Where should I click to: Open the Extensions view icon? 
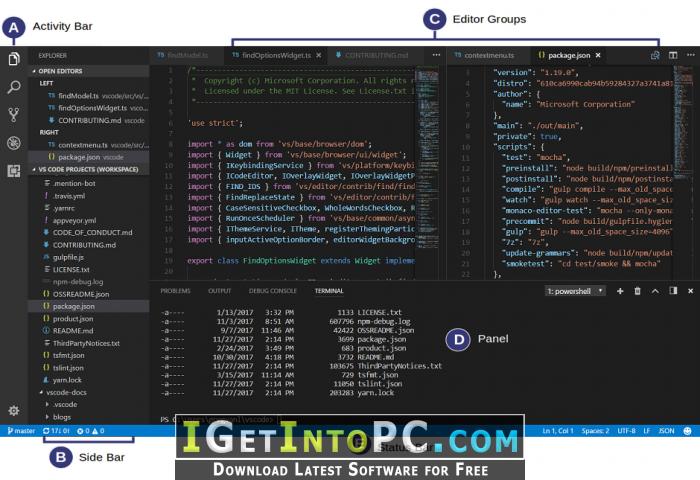pyautogui.click(x=14, y=171)
